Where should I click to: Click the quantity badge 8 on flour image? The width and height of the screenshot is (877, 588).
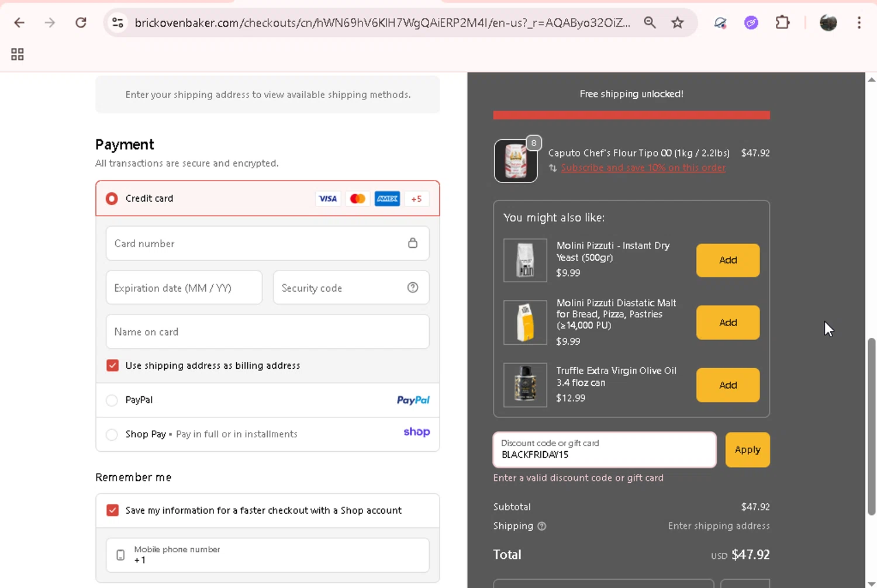pos(534,143)
